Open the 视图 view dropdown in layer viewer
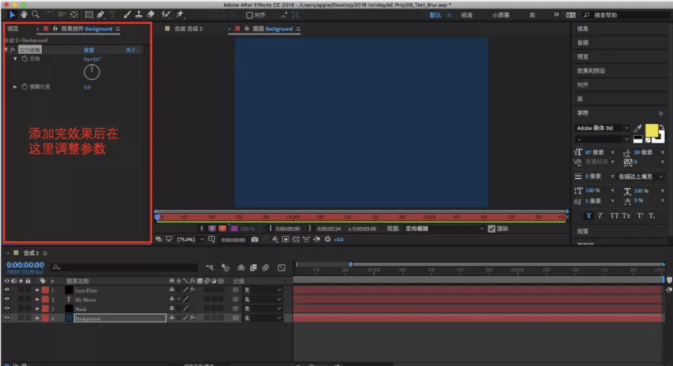This screenshot has width=673, height=366. point(445,229)
